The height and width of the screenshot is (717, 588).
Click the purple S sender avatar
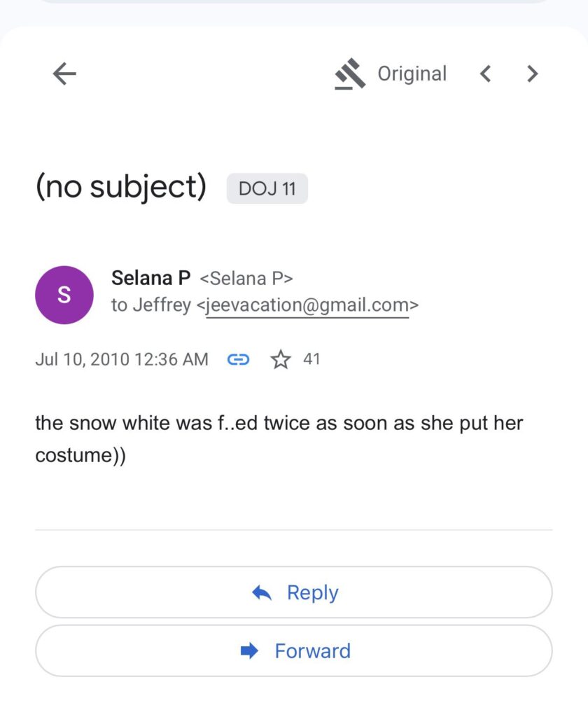tap(64, 295)
